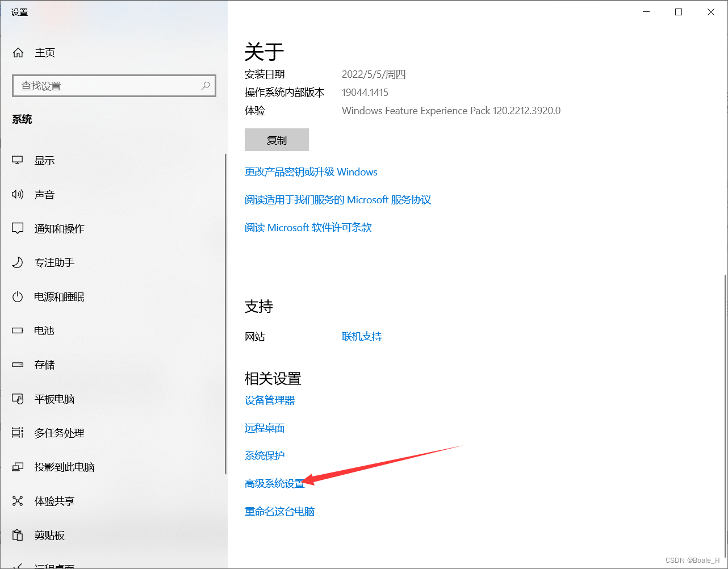Click the 通知和操作 message icon
728x569 pixels.
(x=18, y=228)
